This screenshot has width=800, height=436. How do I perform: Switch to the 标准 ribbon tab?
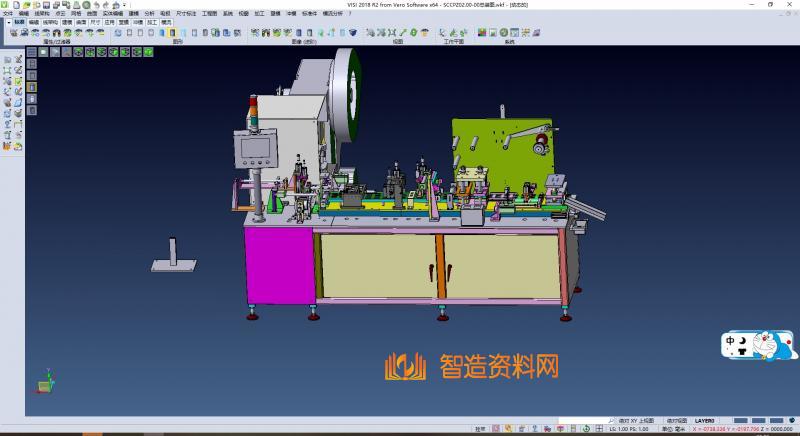tap(18, 21)
